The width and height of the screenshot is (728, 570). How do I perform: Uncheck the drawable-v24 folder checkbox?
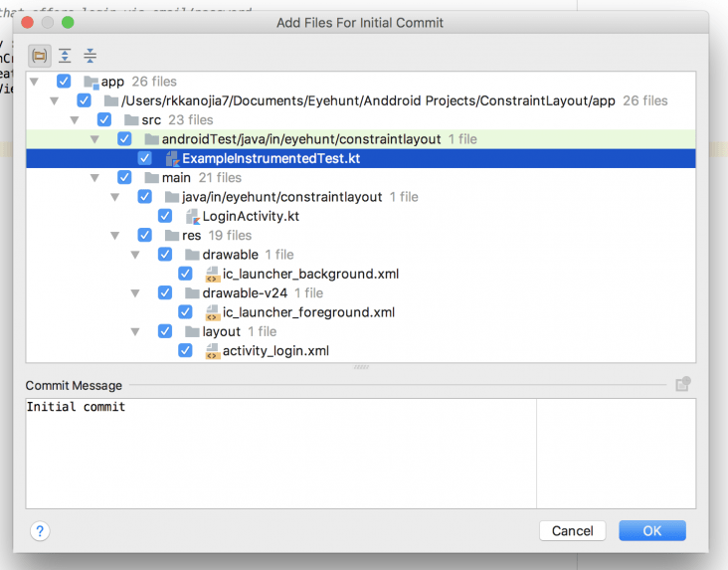point(165,292)
